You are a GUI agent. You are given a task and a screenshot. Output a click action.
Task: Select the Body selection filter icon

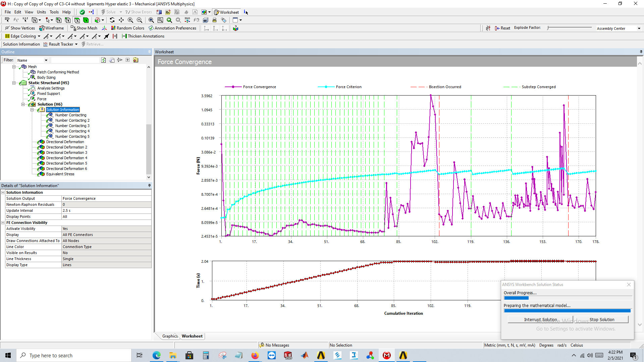click(x=86, y=20)
